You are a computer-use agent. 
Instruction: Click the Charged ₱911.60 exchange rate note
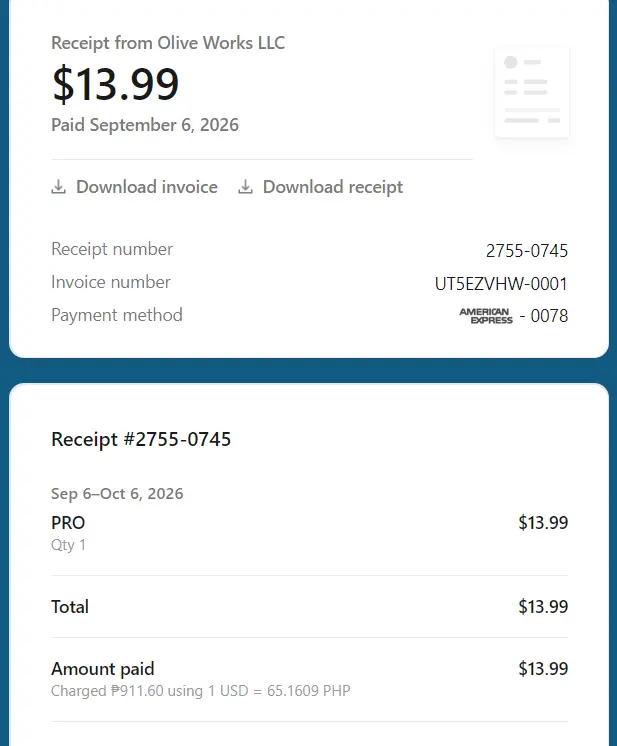[x=200, y=691]
